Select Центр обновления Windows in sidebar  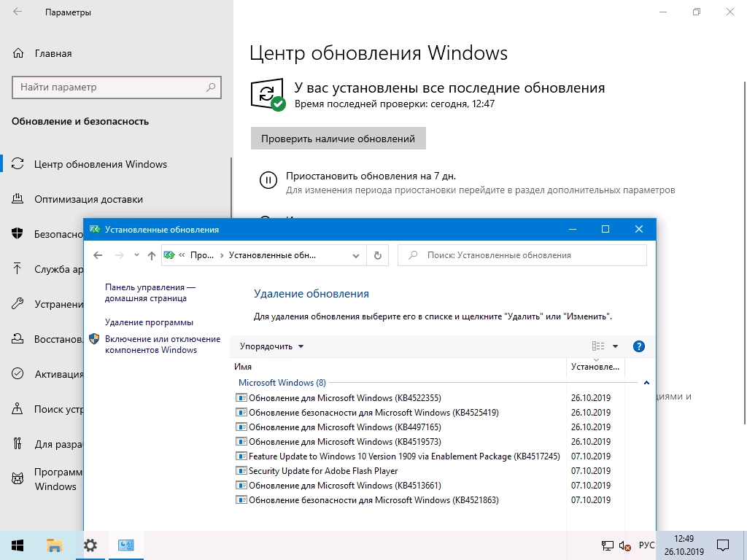coord(101,164)
